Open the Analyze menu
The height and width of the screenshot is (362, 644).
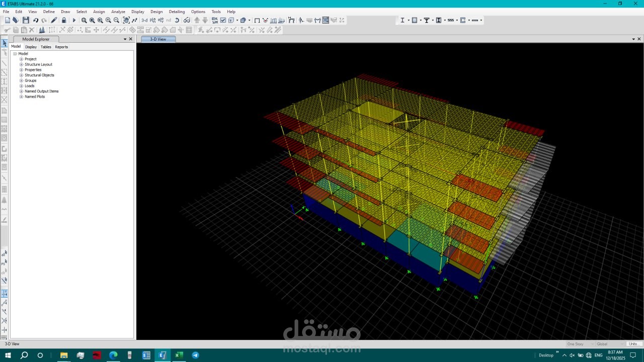pyautogui.click(x=118, y=12)
